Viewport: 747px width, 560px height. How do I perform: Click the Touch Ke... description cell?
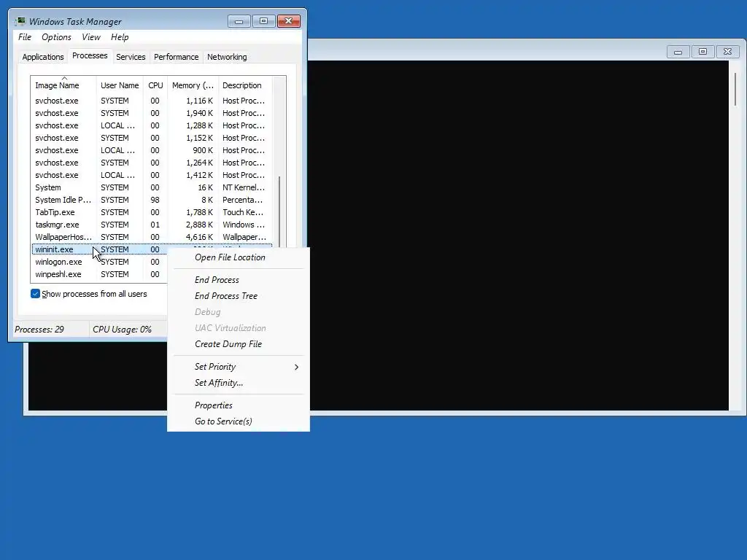coord(243,212)
